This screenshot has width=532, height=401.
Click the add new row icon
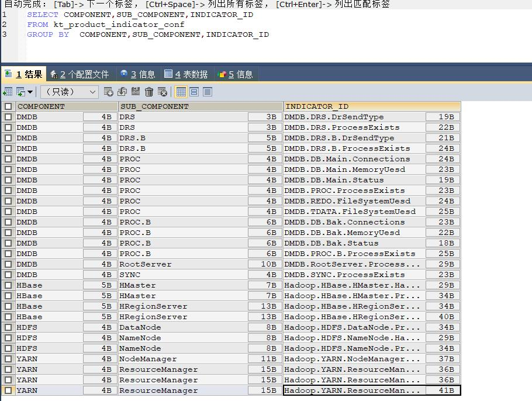(108, 92)
